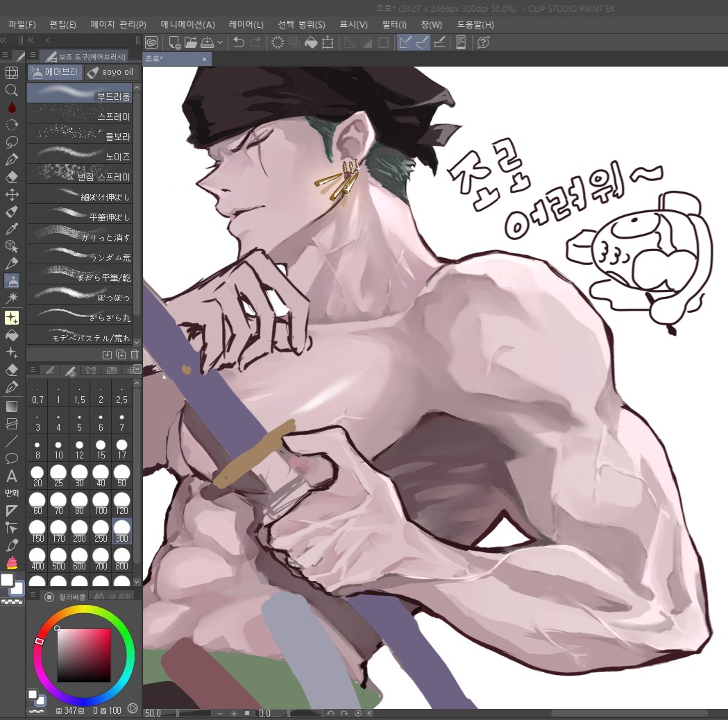Toggle snap to grid
The image size is (728, 720).
click(439, 43)
